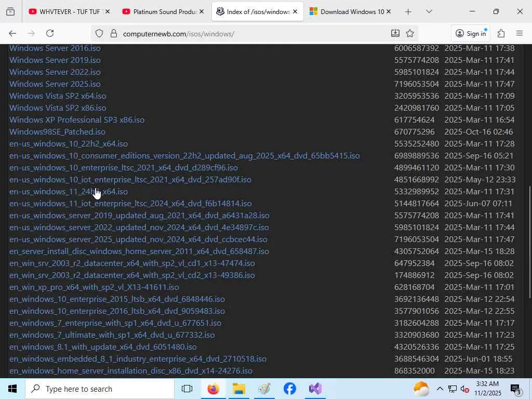Click the Type here to search box
The image size is (532, 399).
point(100,389)
